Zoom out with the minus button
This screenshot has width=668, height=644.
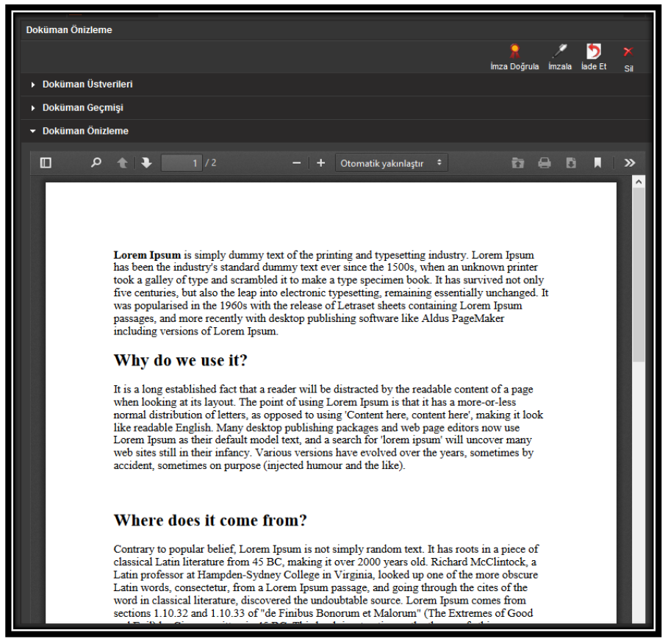[297, 163]
